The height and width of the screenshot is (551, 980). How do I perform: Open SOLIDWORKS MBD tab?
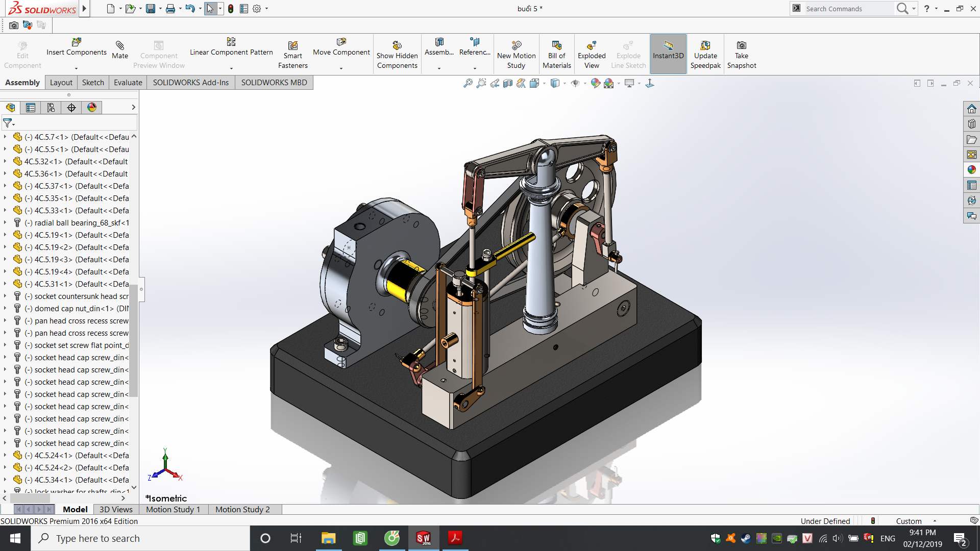(274, 83)
